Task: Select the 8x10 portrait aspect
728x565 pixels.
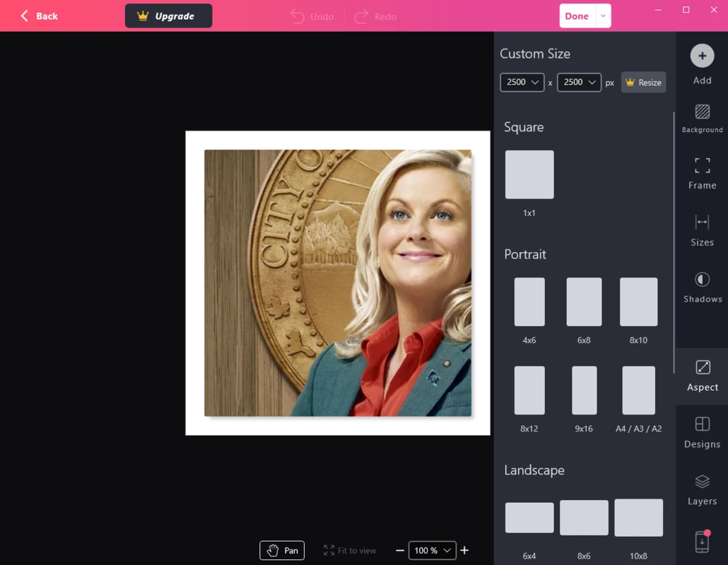Action: 638,302
